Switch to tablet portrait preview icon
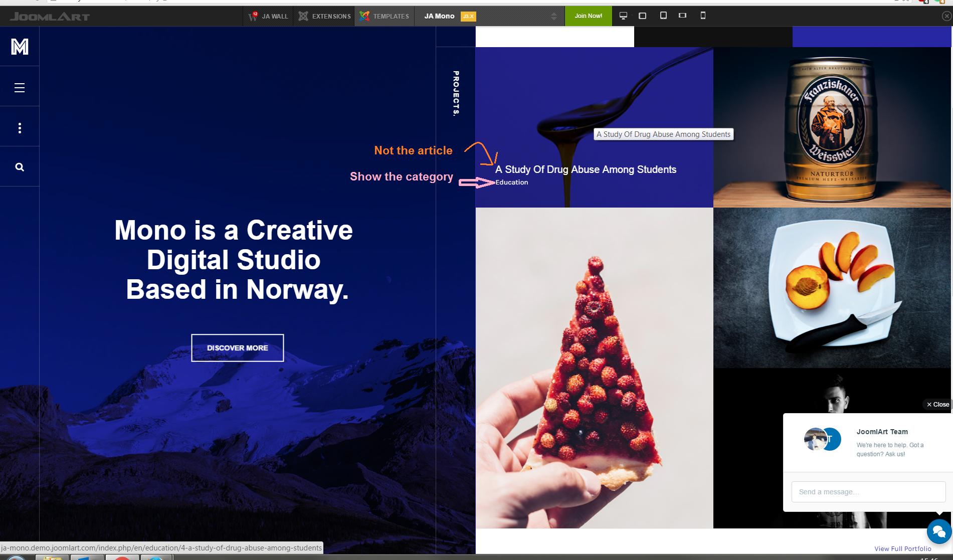 663,16
